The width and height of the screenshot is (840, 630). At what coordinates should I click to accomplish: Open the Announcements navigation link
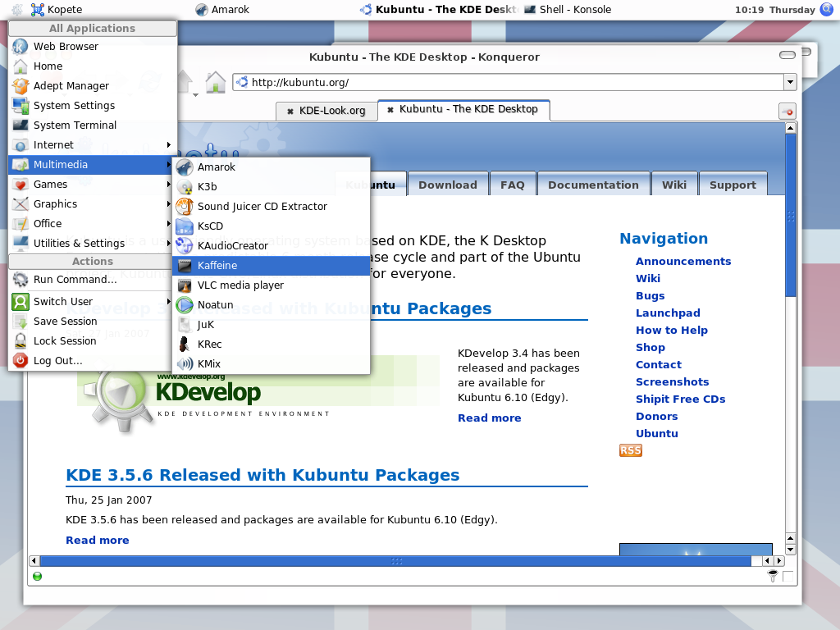pos(683,262)
